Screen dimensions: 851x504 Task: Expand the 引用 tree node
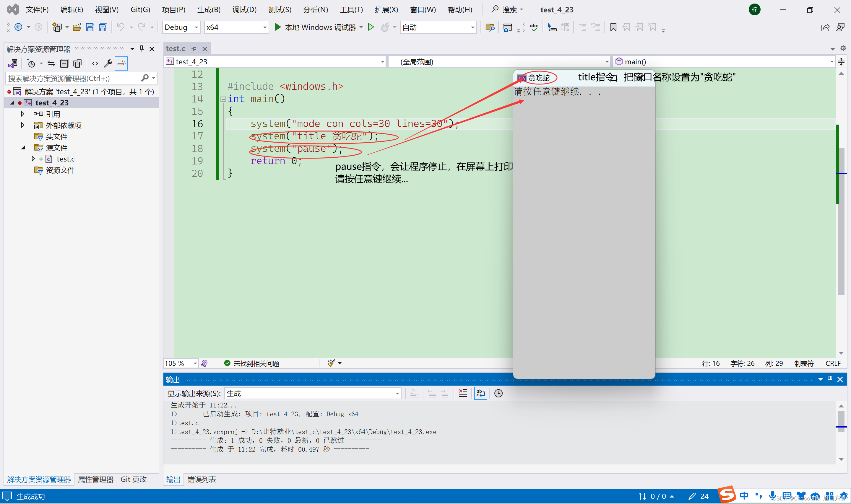23,114
